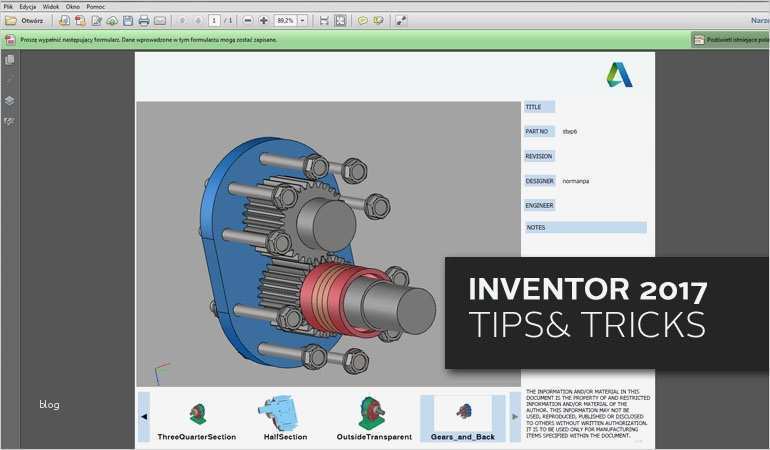The width and height of the screenshot is (770, 450).
Task: Click the NOTES field
Action: point(586,227)
